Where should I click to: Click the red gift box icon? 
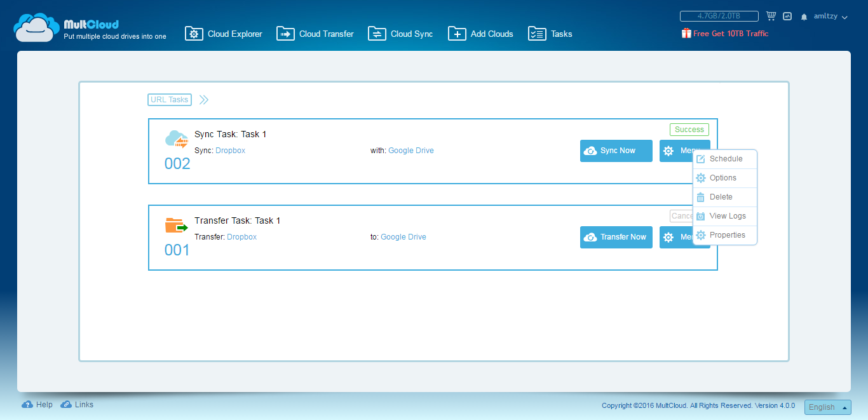tap(686, 33)
